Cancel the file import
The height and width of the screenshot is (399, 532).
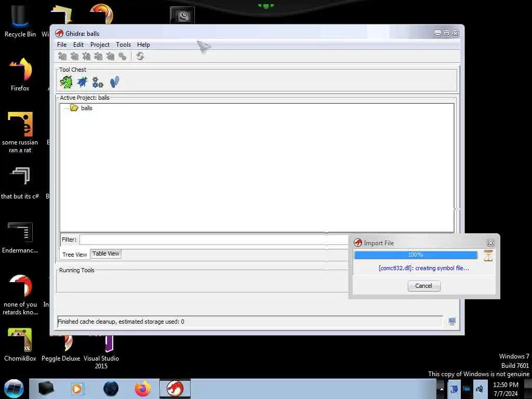(424, 286)
